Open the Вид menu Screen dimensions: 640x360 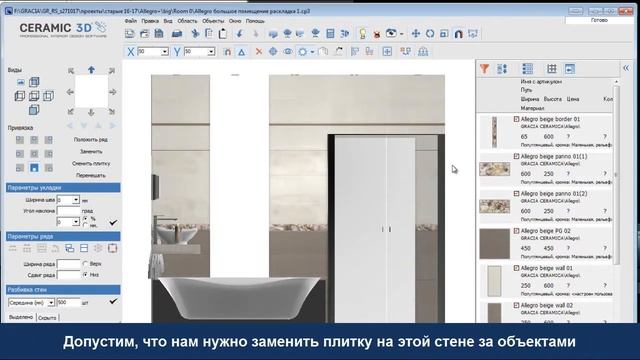[168, 21]
